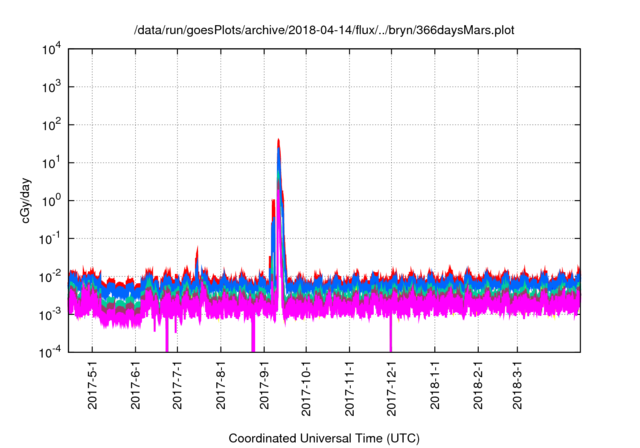Image resolution: width=640 pixels, height=448 pixels.
Task: Click the 10^3 y-axis tick label
Action: point(52,87)
